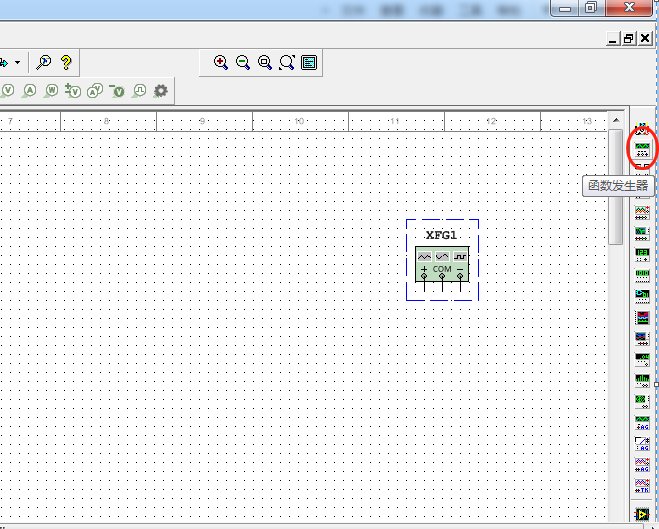Click the Zoom In magnifier button
659x529 pixels.
(221, 62)
